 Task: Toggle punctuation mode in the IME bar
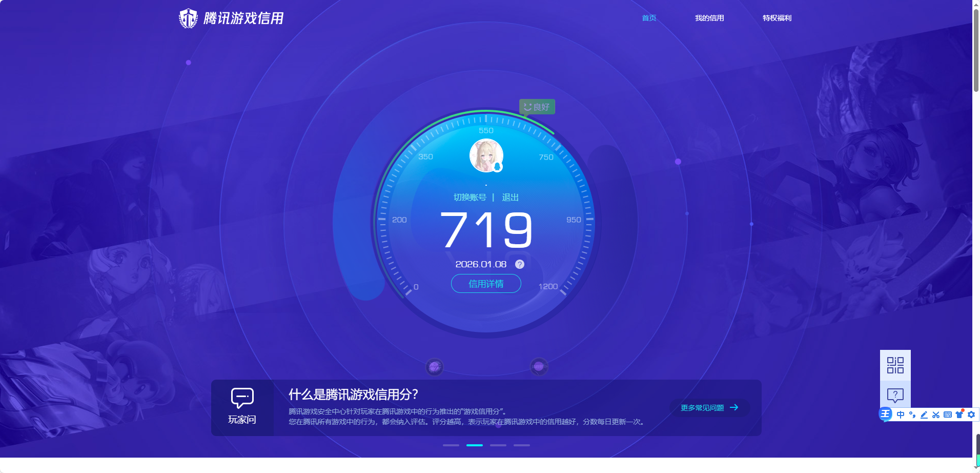tap(912, 415)
